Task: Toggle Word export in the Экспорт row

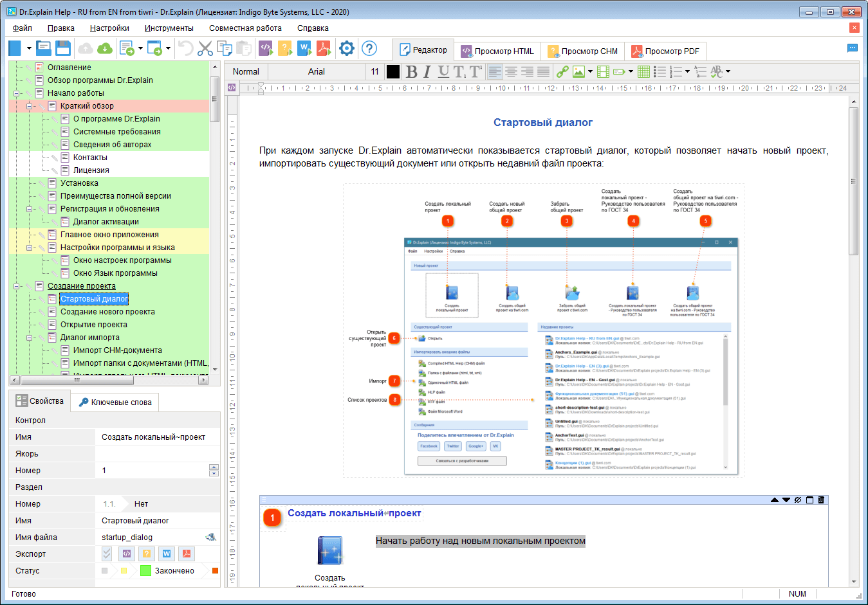Action: (167, 554)
